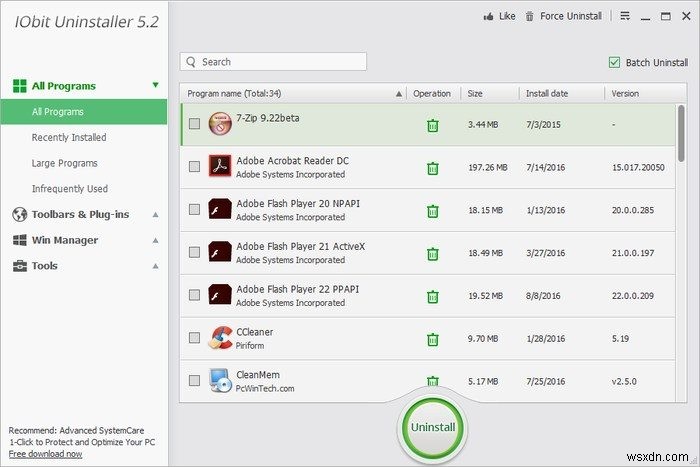The width and height of the screenshot is (700, 467).
Task: Select the Flash Player 22 PPAPI icon
Action: pos(220,295)
